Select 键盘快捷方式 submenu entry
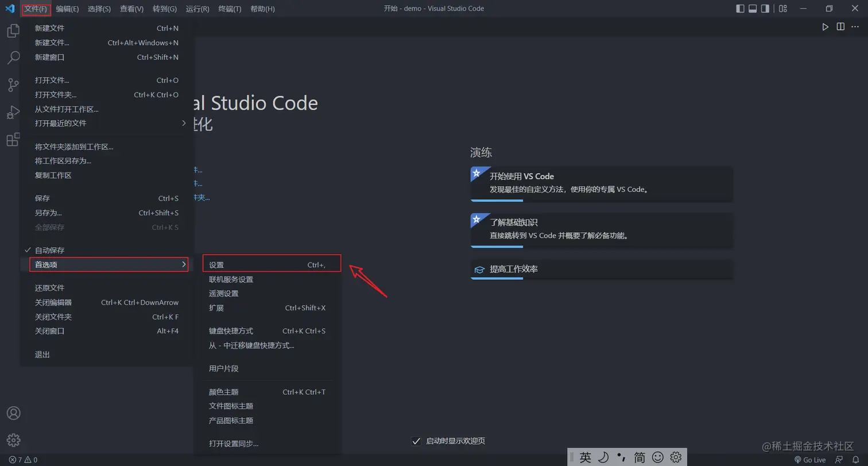 pos(268,332)
